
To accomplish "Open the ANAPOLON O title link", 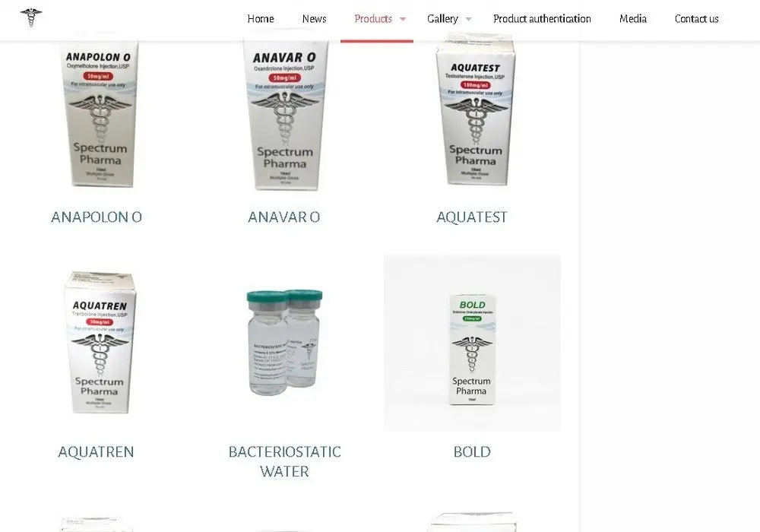I will tap(97, 217).
